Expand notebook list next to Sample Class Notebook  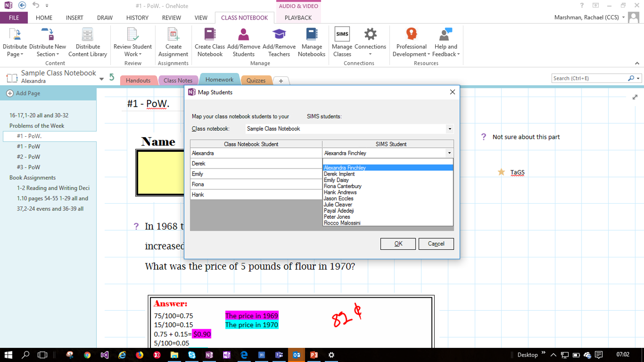102,78
